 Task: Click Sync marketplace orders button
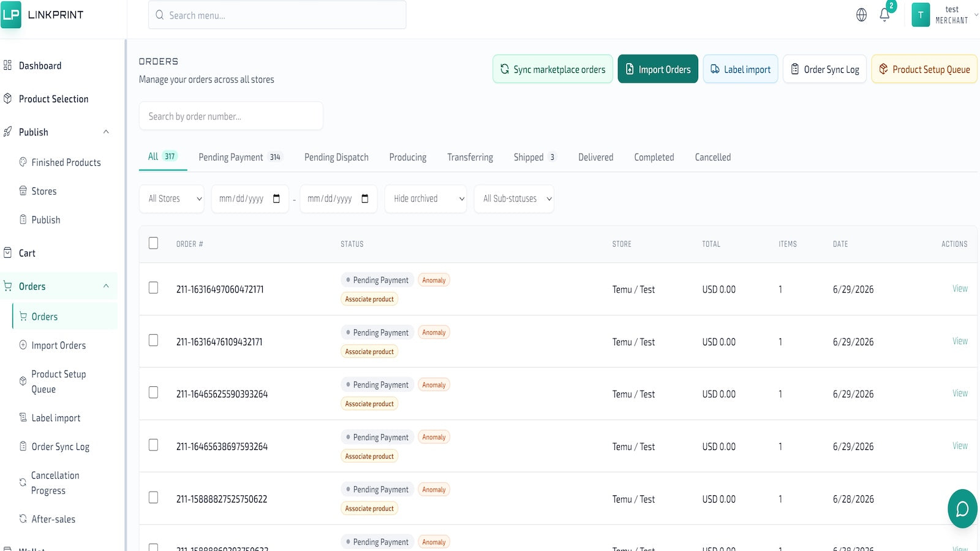(x=552, y=69)
